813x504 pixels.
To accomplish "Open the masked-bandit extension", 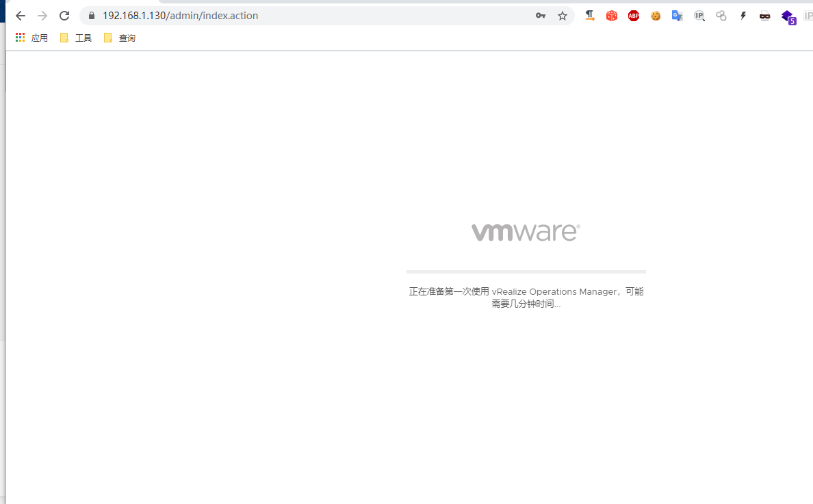I will click(765, 16).
